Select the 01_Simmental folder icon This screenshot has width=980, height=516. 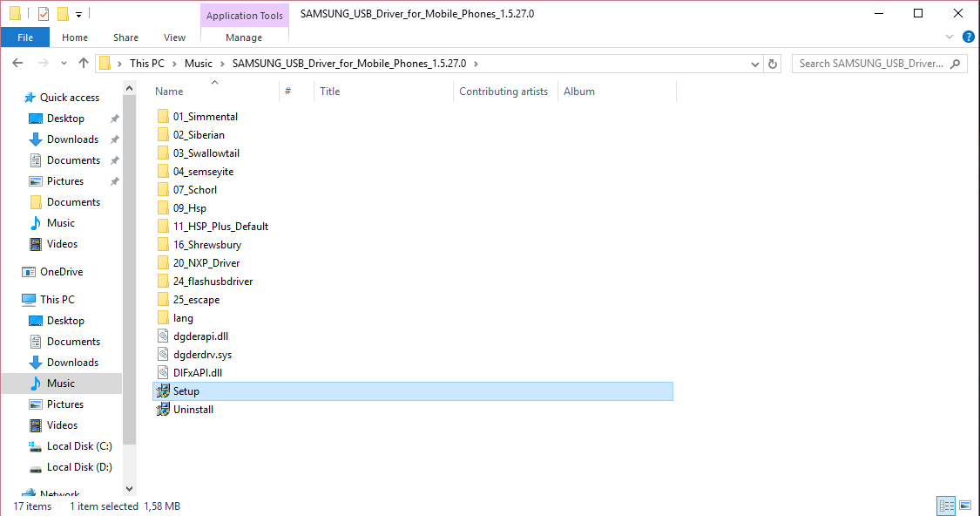(x=163, y=116)
